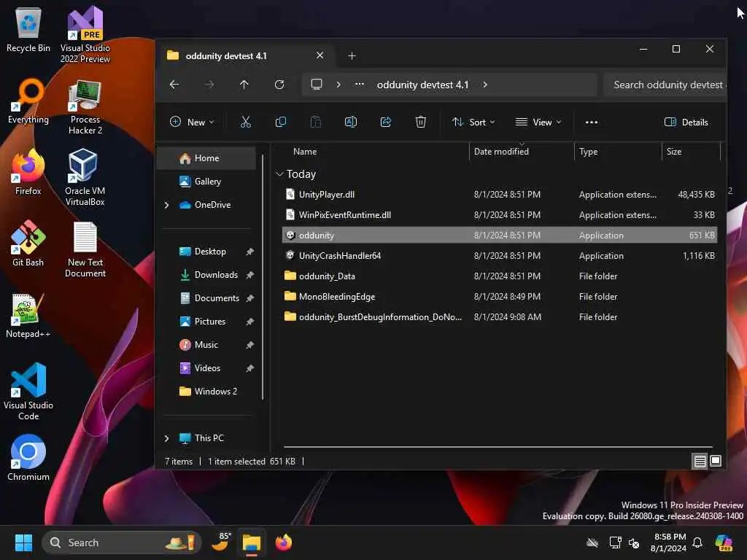The image size is (747, 560).
Task: Refresh the current folder view
Action: click(x=279, y=85)
